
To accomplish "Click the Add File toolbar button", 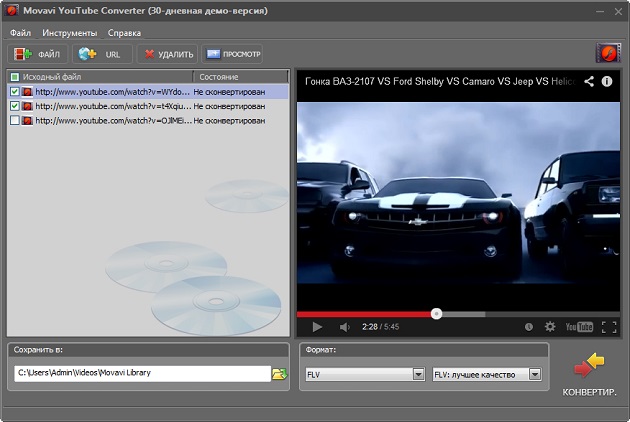I will [x=38, y=54].
